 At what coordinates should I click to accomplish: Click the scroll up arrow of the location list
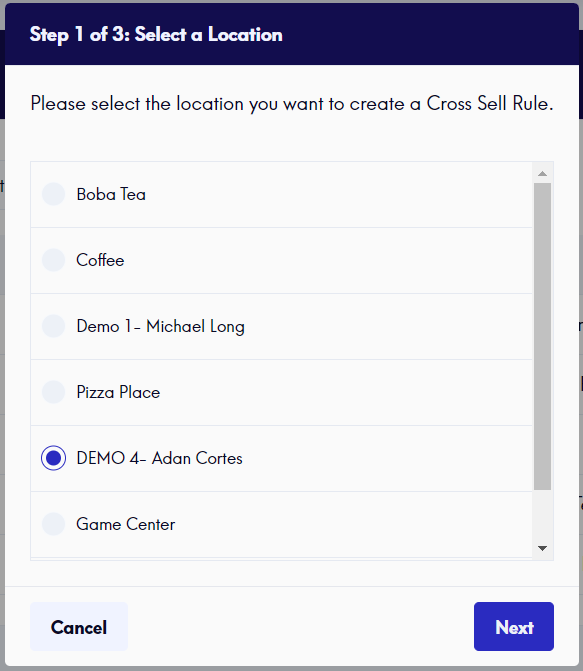click(542, 173)
